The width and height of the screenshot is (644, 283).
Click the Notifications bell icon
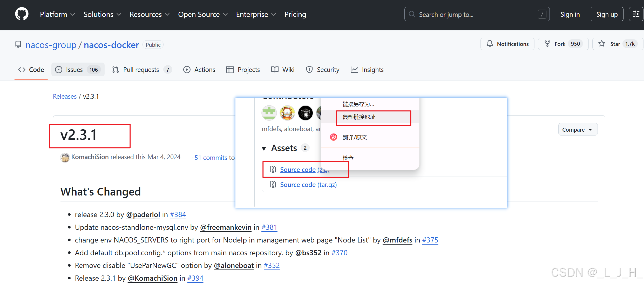(x=490, y=44)
